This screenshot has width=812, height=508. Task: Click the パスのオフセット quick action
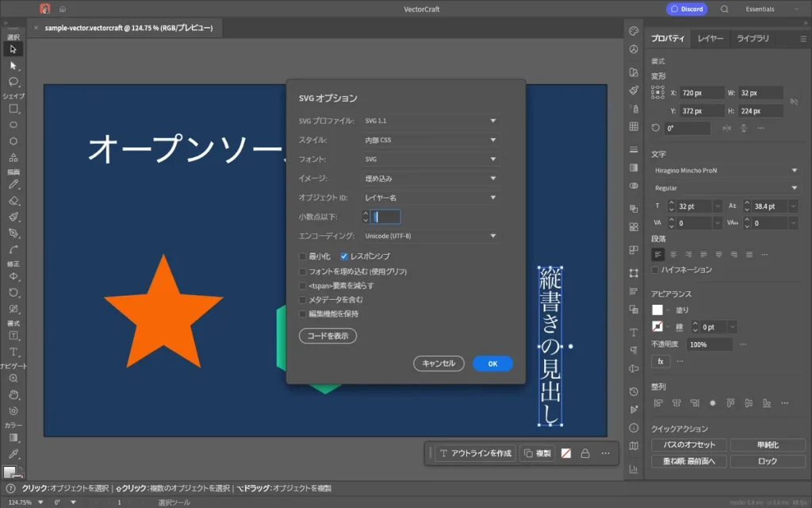point(689,444)
